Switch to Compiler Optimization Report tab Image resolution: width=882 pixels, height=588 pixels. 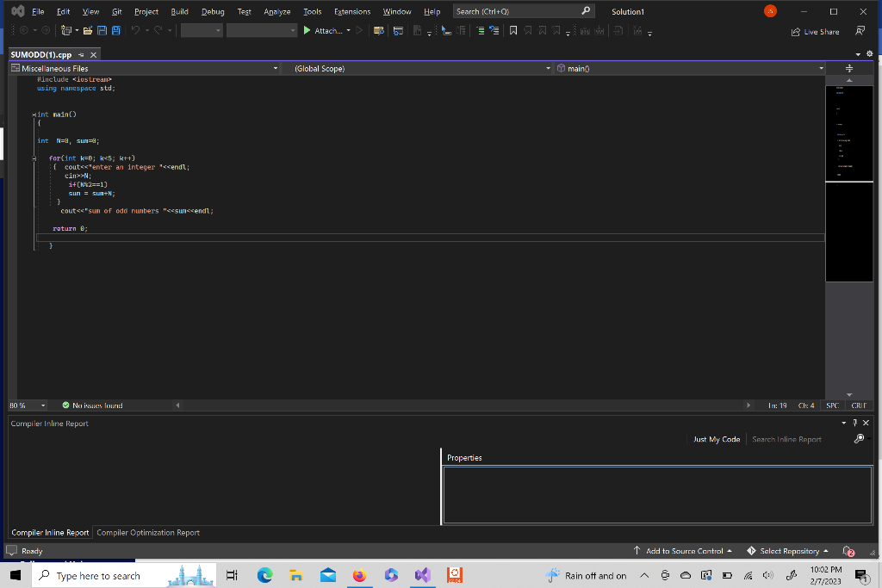[x=148, y=532]
